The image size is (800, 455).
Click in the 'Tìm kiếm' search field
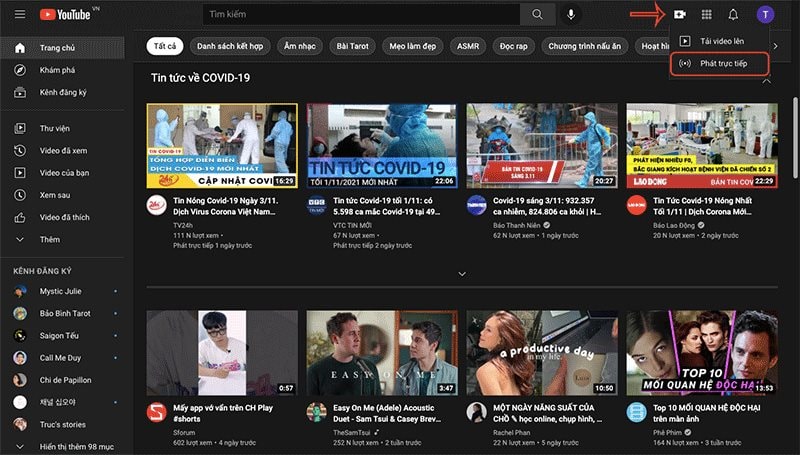[360, 15]
